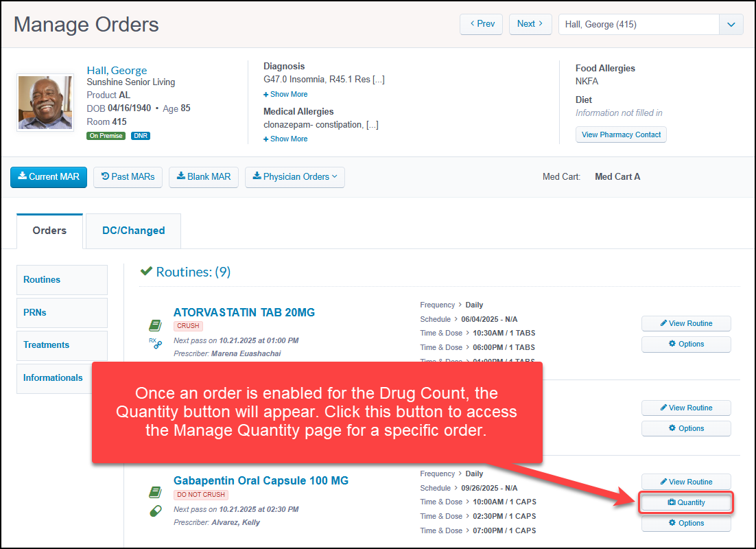This screenshot has width=756, height=549.
Task: Switch to the DC/Changed tab
Action: (134, 231)
